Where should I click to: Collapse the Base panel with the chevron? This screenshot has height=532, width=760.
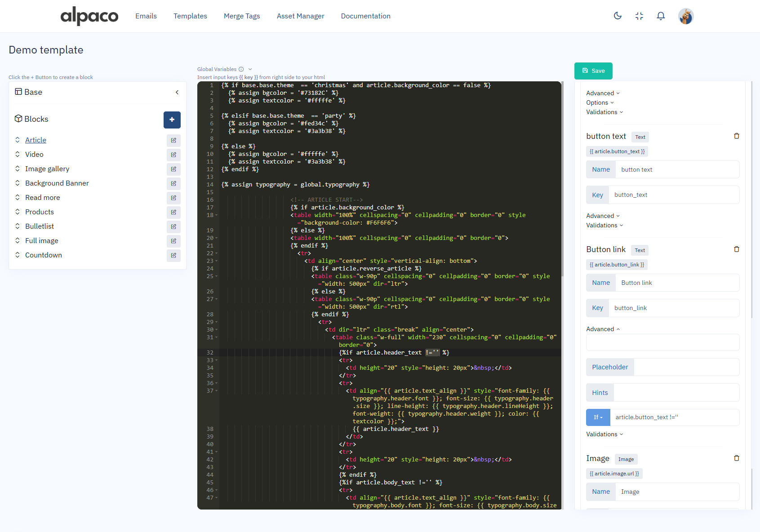click(177, 92)
